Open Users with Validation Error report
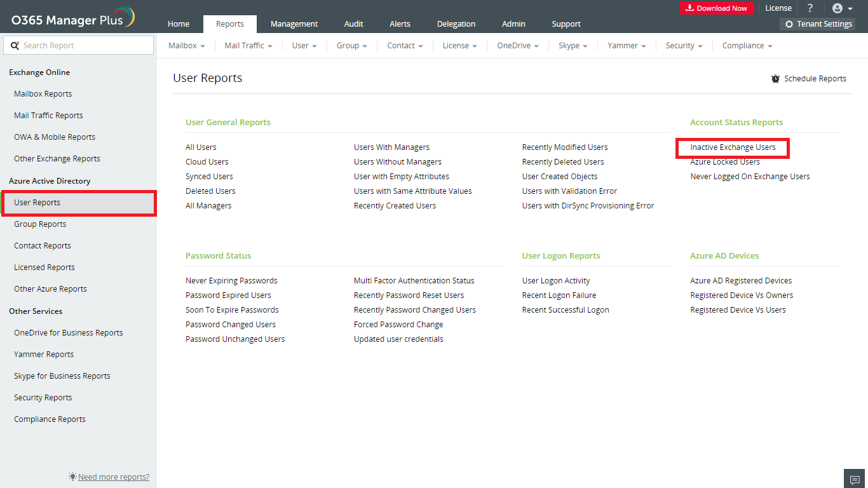 click(569, 191)
